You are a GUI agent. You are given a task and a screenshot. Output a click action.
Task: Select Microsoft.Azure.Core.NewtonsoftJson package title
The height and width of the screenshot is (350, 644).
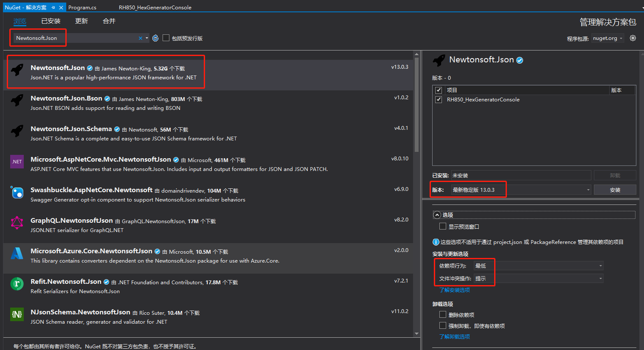[91, 251]
